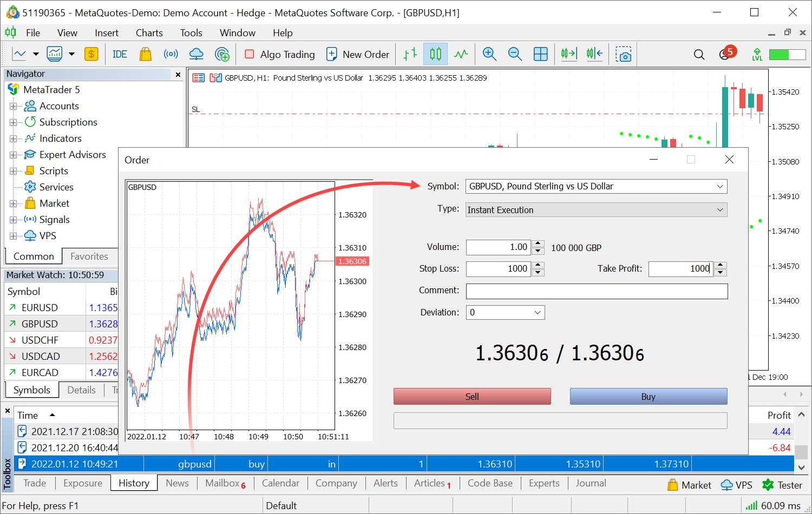Increase Volume using the stepper arrow
812x514 pixels.
(537, 244)
